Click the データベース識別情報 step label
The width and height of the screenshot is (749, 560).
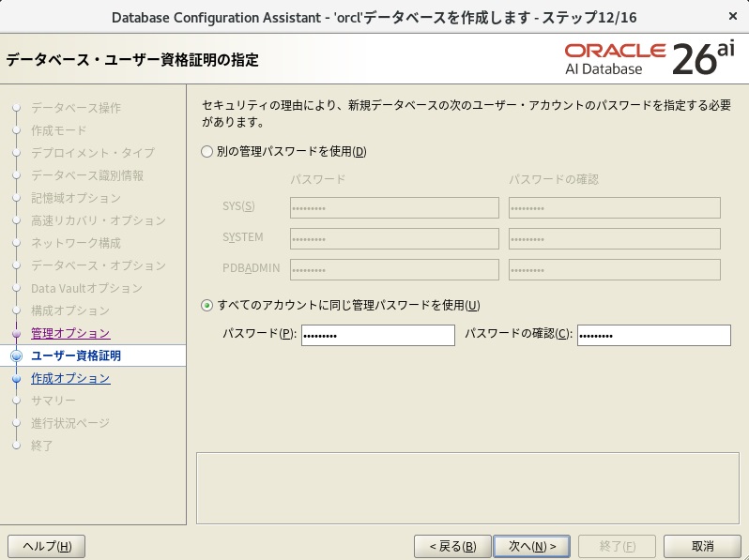pos(87,175)
